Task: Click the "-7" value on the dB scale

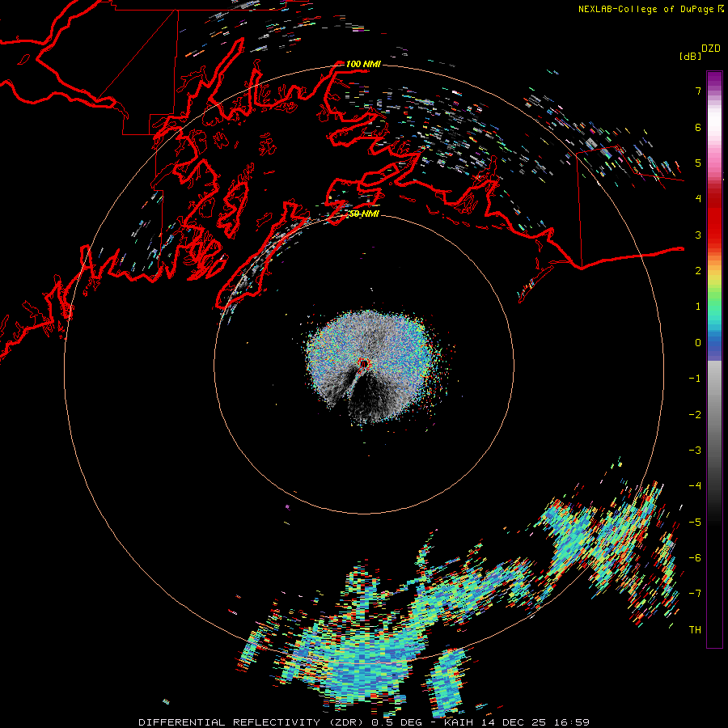Action: click(x=695, y=594)
